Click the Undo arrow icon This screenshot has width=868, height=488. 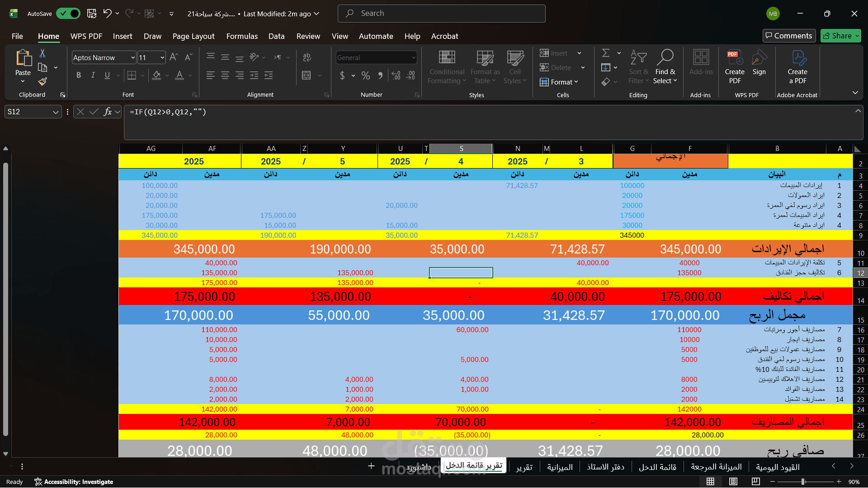(107, 14)
